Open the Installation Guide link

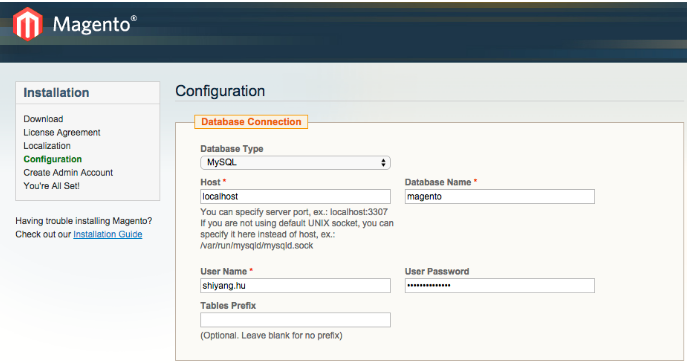point(108,234)
